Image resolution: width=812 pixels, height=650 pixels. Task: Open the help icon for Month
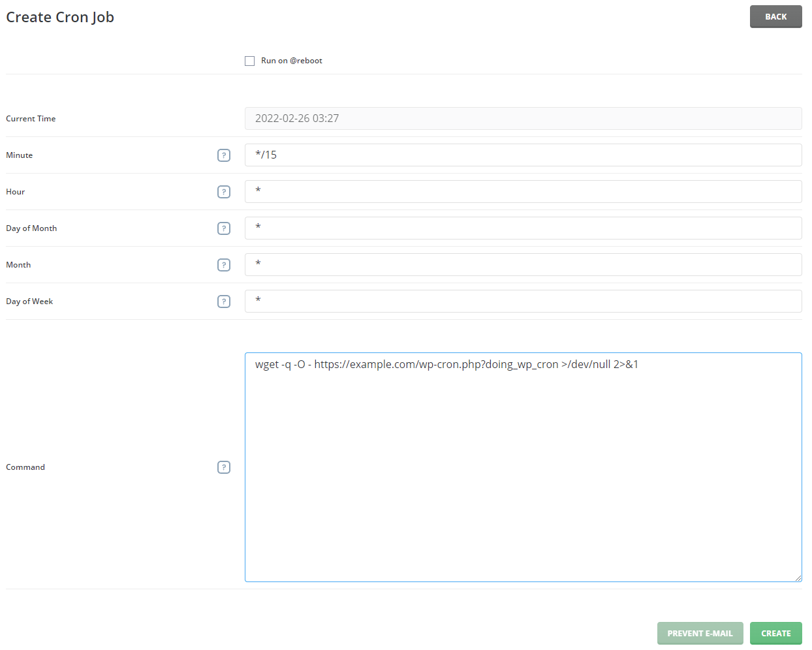click(x=224, y=265)
